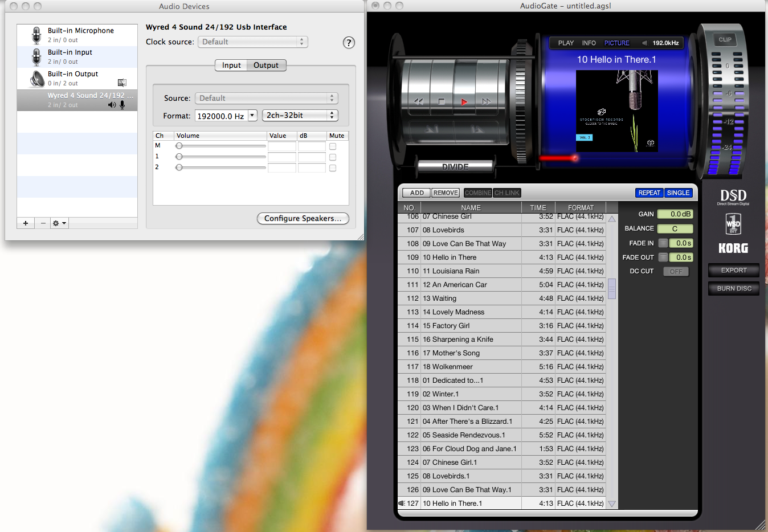Click the song list scroll up arrow
Screen dimensions: 768x532
tap(612, 219)
